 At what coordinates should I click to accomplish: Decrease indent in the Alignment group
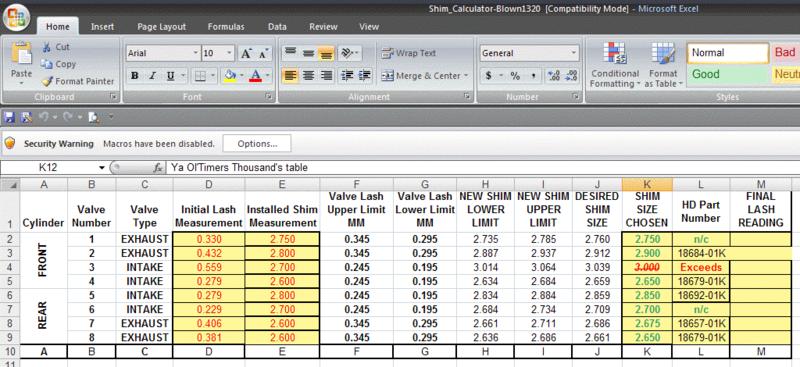(347, 76)
